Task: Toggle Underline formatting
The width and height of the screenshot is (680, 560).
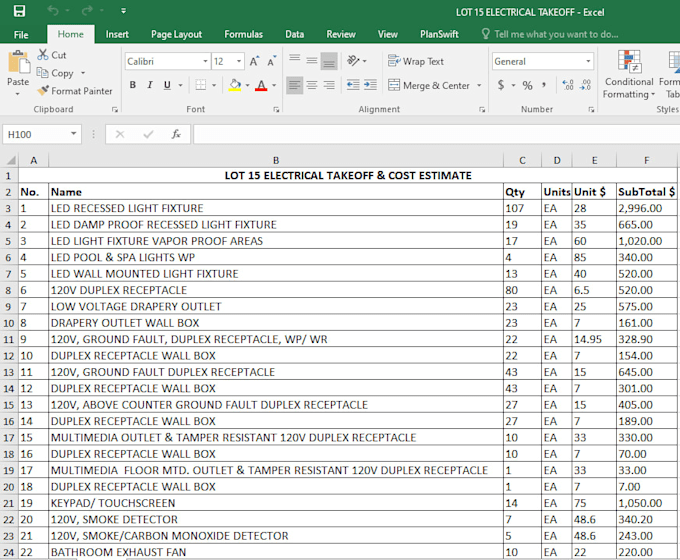Action: click(x=167, y=85)
